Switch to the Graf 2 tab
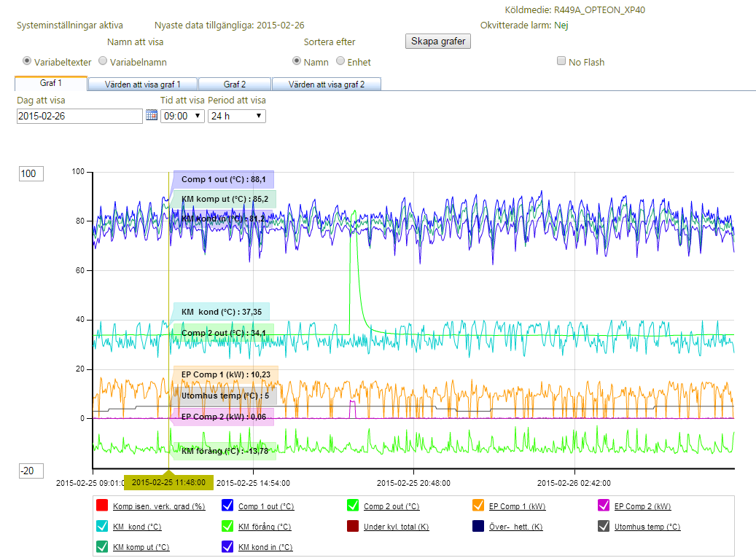Image resolution: width=756 pixels, height=558 pixels. [235, 85]
